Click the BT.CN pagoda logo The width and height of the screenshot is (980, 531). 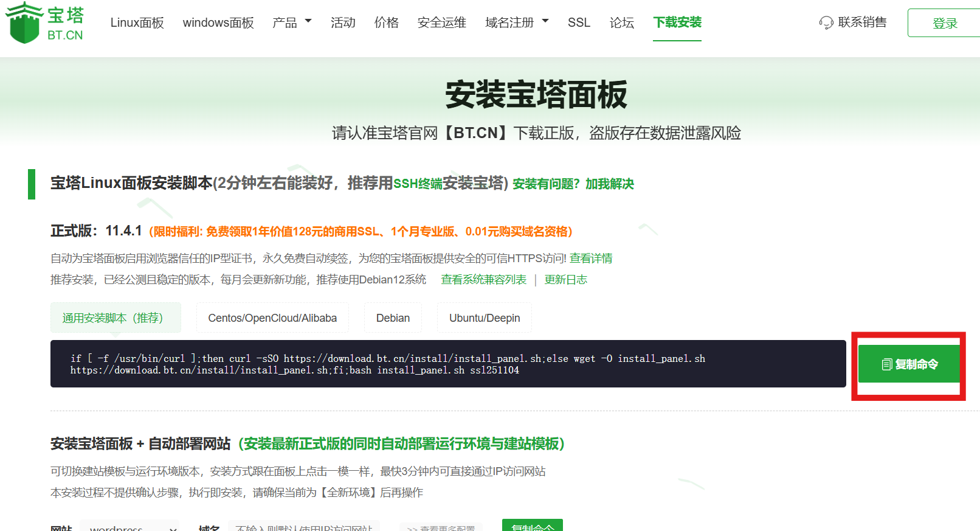click(44, 23)
